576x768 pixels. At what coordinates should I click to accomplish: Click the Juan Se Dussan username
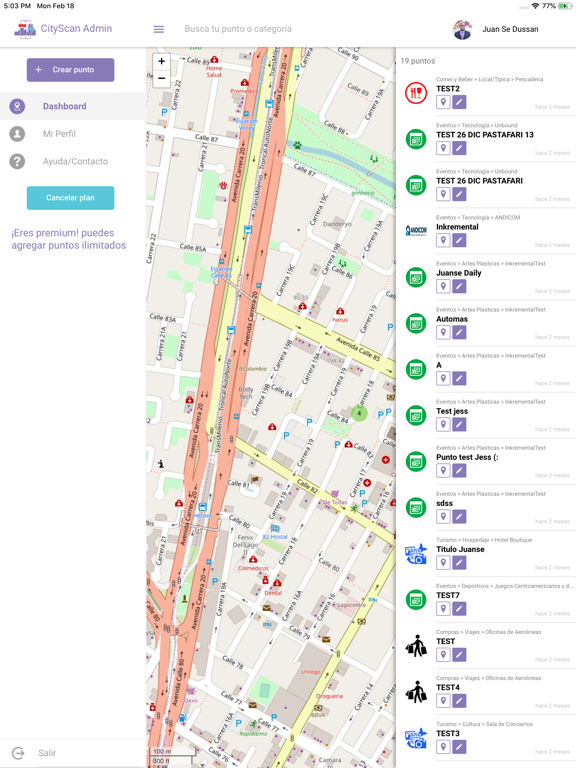point(510,29)
